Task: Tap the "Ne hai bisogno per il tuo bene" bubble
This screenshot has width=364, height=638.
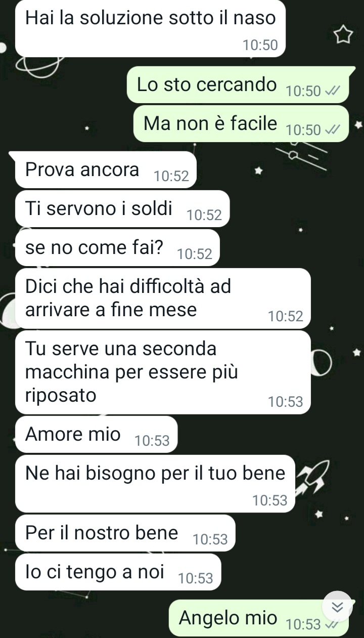Action: point(155,484)
